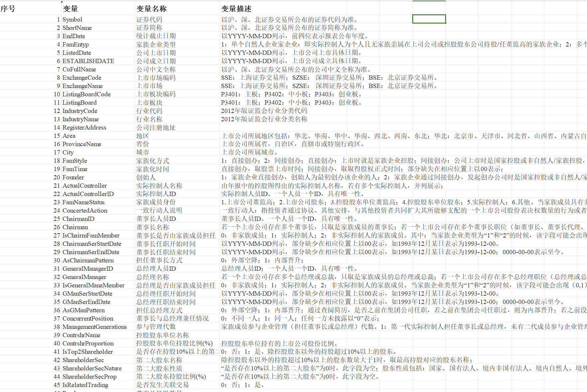Select the "变量名称" header cell
The width and height of the screenshot is (587, 392).
152,9
